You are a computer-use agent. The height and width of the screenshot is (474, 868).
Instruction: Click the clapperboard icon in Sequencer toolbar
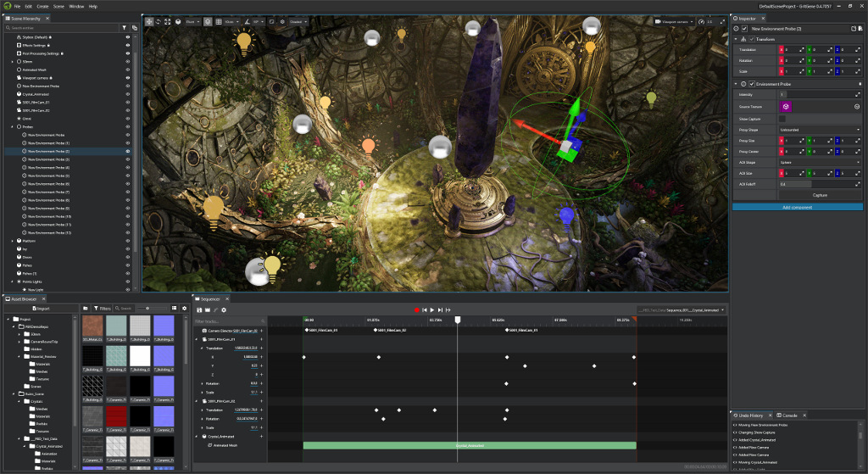tap(208, 310)
